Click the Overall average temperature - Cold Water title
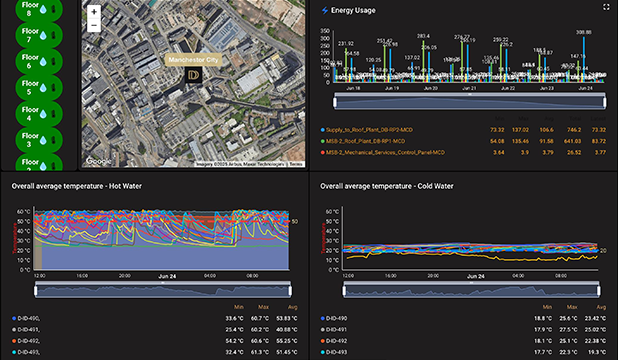The width and height of the screenshot is (618, 360). pos(387,186)
